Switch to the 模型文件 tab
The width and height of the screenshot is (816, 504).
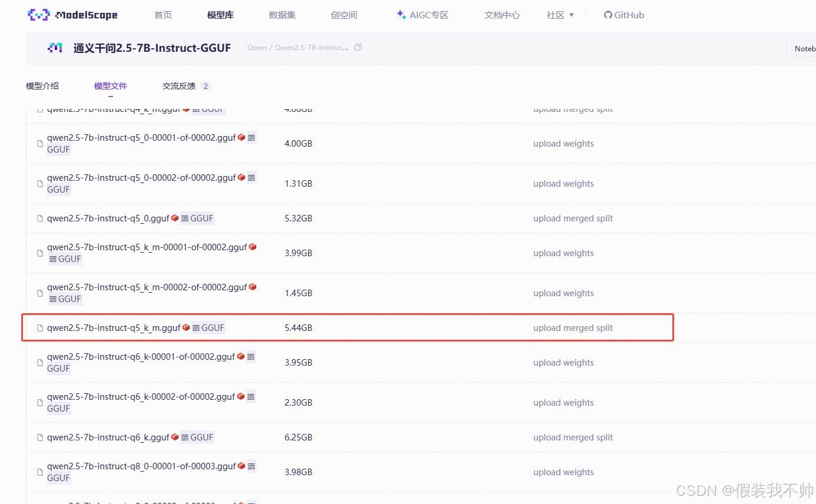(111, 86)
